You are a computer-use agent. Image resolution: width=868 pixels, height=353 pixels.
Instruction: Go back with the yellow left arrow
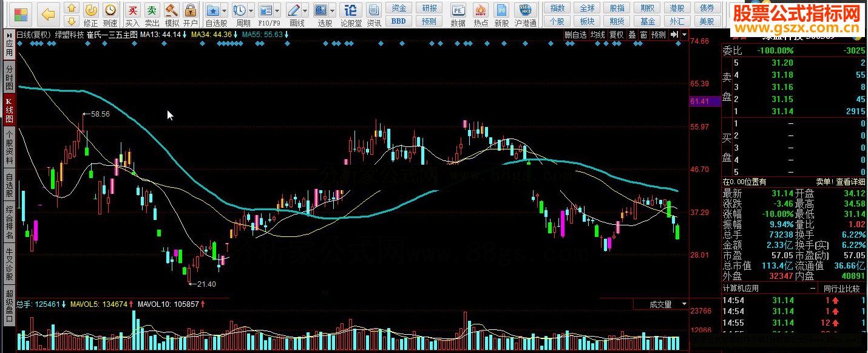49,13
